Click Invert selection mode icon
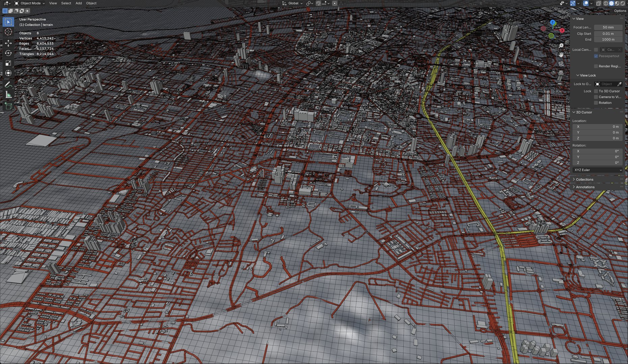 click(x=22, y=11)
